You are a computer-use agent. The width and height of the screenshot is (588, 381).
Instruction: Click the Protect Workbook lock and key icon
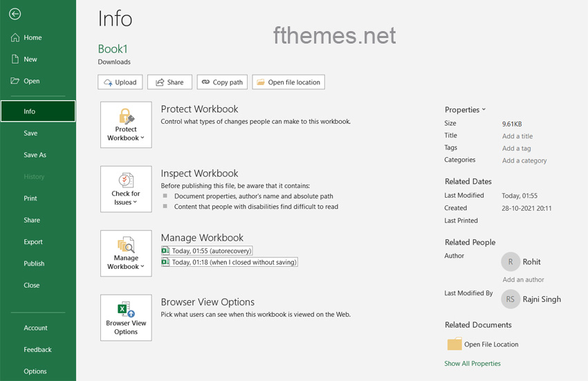(127, 116)
